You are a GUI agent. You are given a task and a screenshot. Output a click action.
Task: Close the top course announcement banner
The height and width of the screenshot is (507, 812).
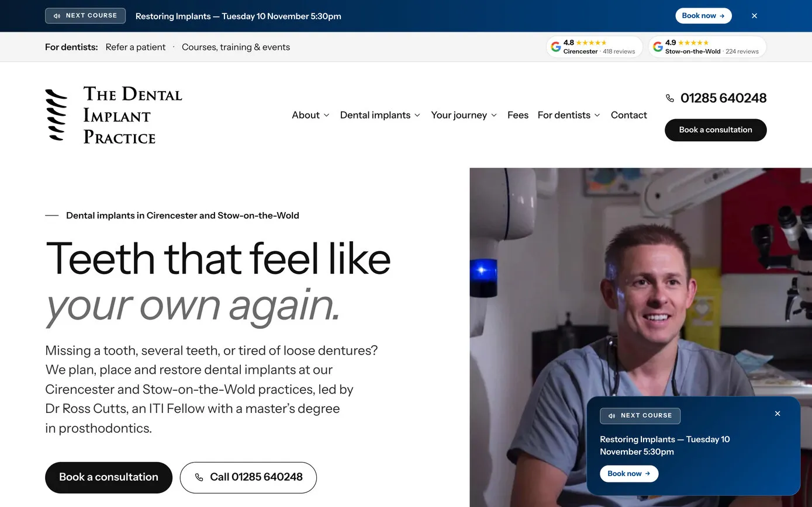tap(754, 16)
